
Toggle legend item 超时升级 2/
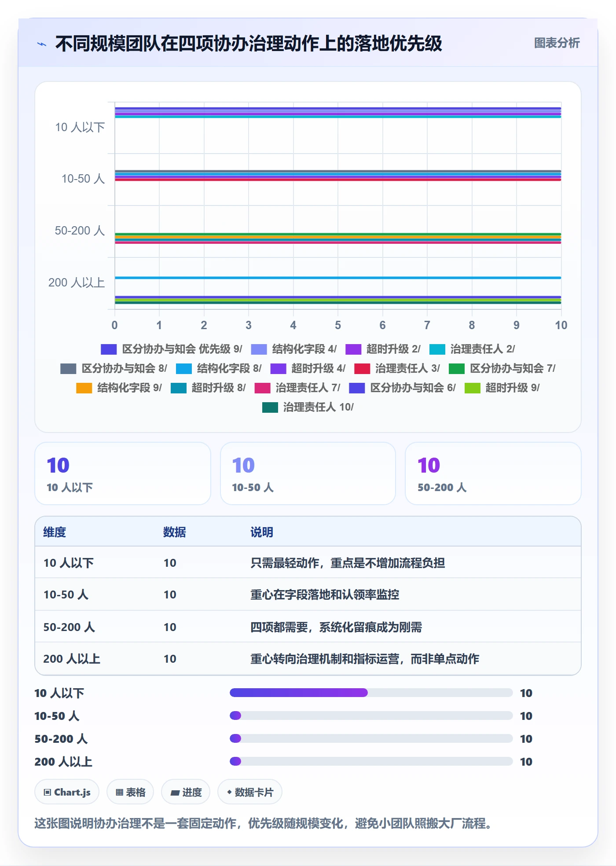(x=383, y=349)
